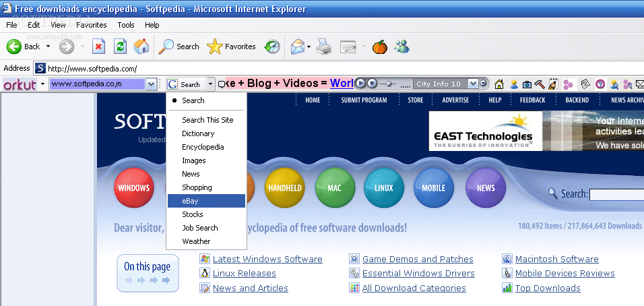Open the City Info 10 station dropdown
The width and height of the screenshot is (644, 306).
pyautogui.click(x=473, y=84)
